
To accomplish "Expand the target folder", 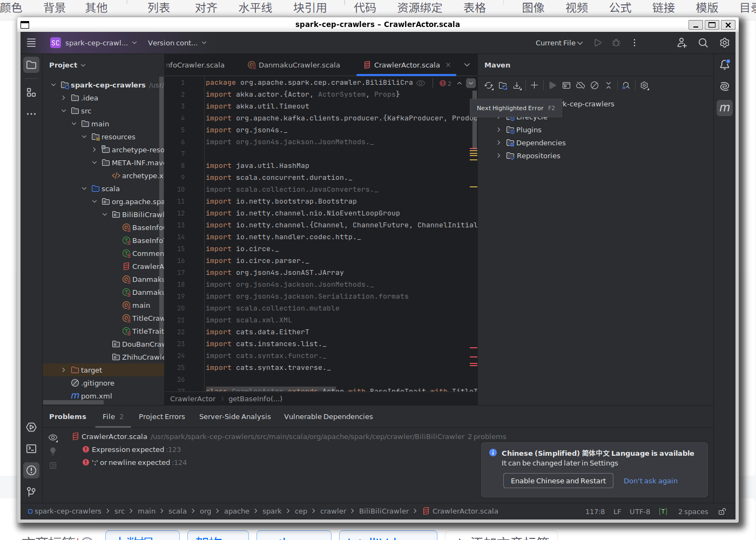I will coord(63,370).
